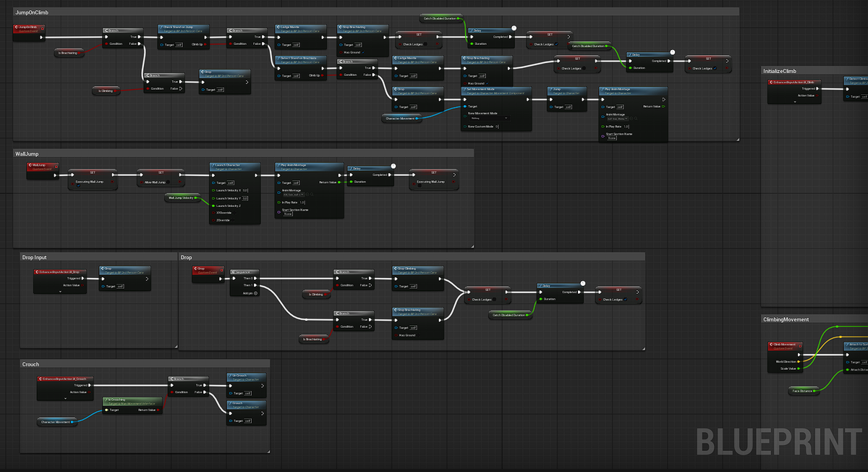Select the Wall Jump Velocity variable node
The height and width of the screenshot is (472, 868).
pos(182,198)
